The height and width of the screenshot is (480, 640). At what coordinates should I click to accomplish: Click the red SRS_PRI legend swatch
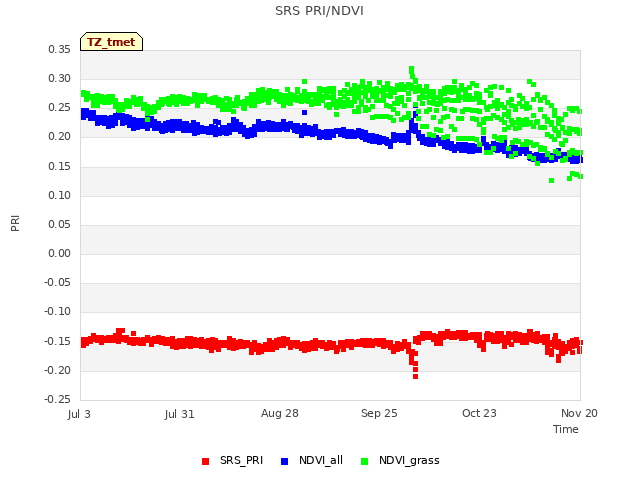pos(205,461)
